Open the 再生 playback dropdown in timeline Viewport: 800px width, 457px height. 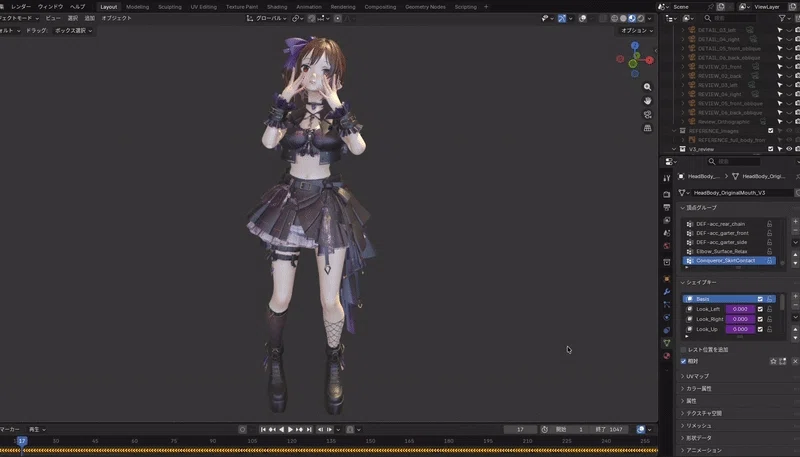tap(37, 429)
